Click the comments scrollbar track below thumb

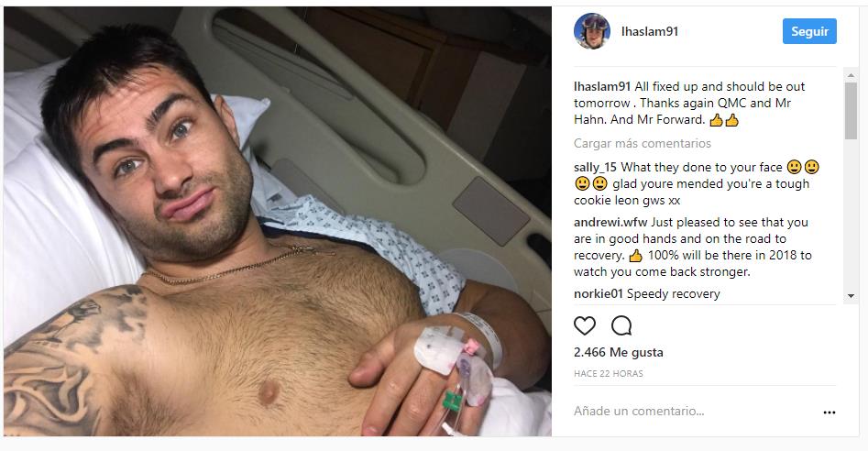pyautogui.click(x=851, y=214)
